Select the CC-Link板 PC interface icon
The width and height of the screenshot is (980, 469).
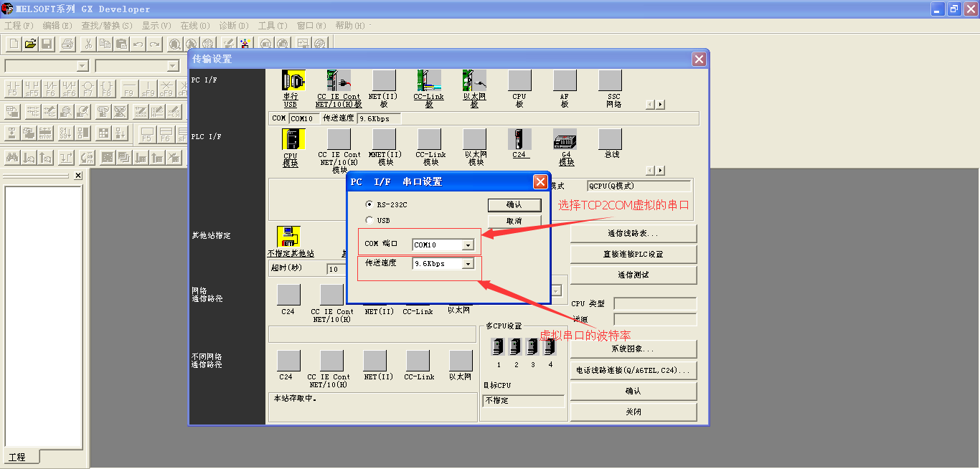tap(429, 80)
